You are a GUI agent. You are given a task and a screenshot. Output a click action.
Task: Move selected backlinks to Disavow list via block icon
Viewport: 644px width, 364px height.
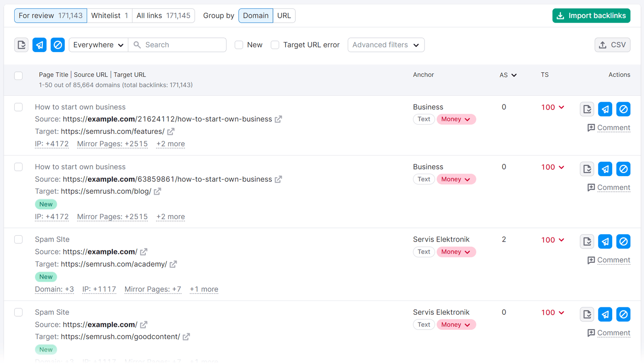click(57, 45)
